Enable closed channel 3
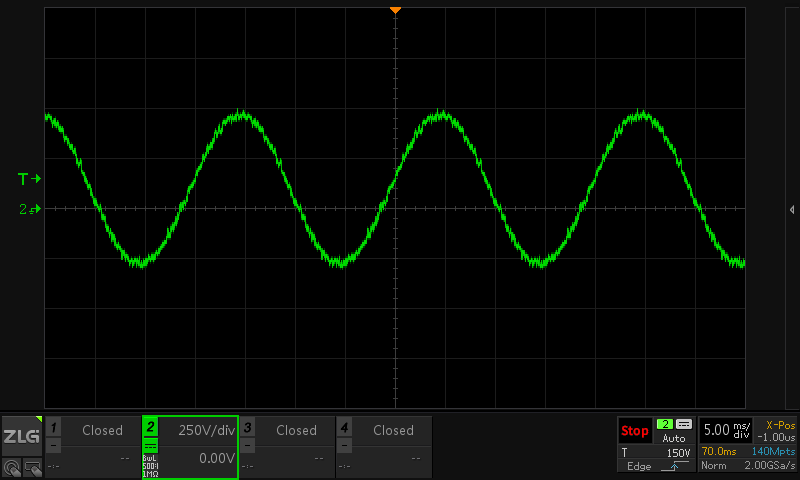 pyautogui.click(x=248, y=429)
